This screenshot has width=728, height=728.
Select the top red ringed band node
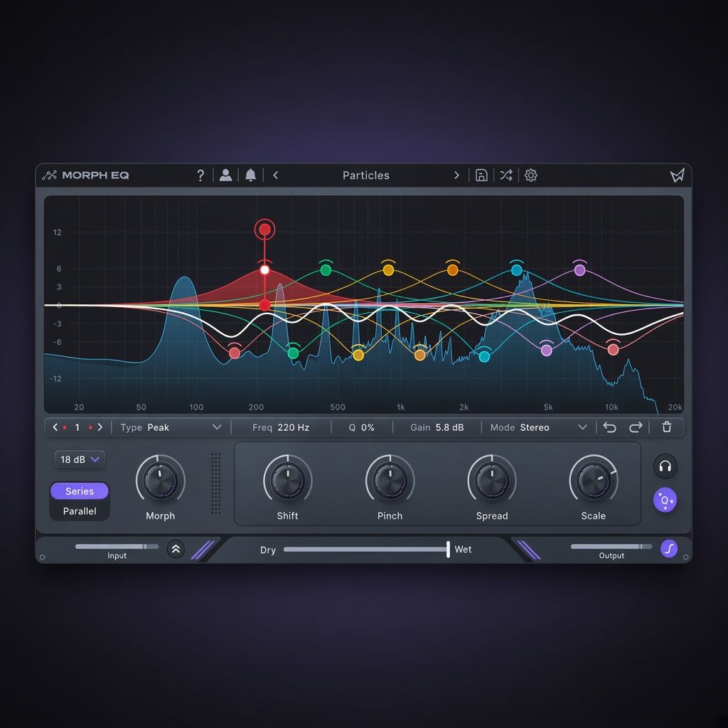point(264,230)
